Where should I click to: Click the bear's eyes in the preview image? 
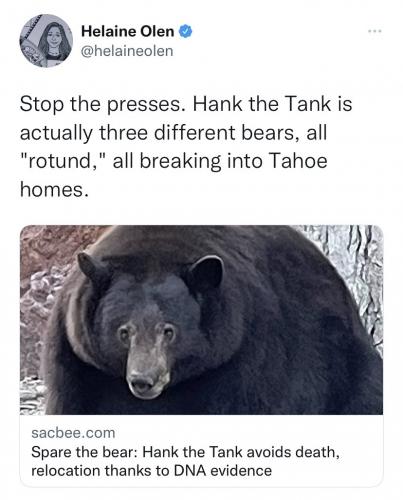coord(147,333)
